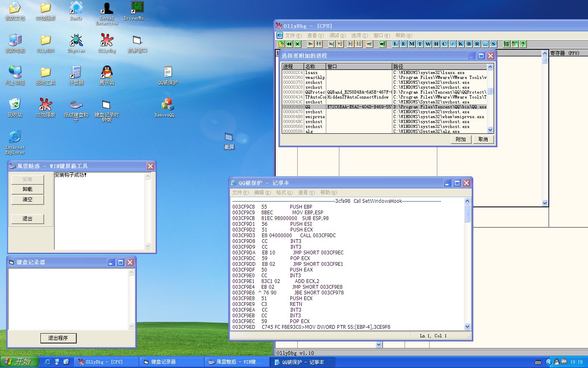Open the Log window with L button

pos(395,44)
